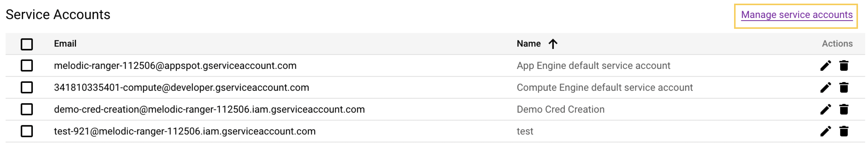Delete the Demo Cred Creation account
The image size is (868, 145).
(844, 109)
